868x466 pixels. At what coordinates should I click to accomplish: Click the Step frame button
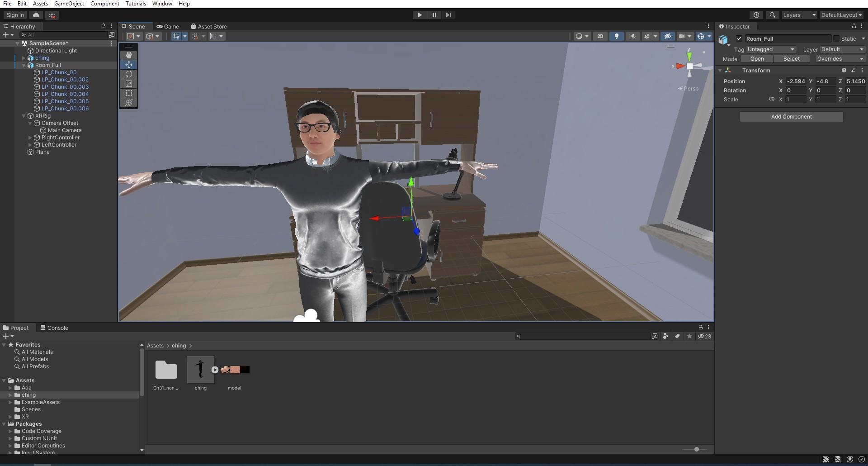448,15
